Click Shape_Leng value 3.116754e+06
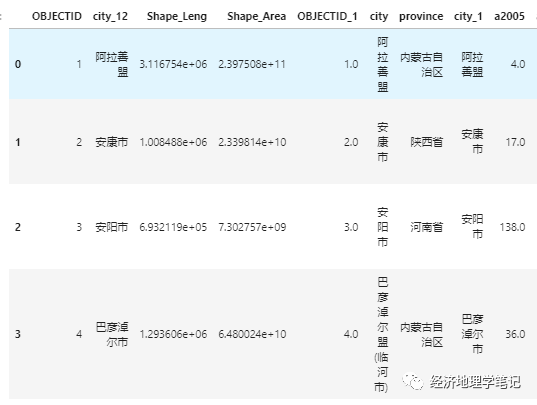 tap(173, 64)
